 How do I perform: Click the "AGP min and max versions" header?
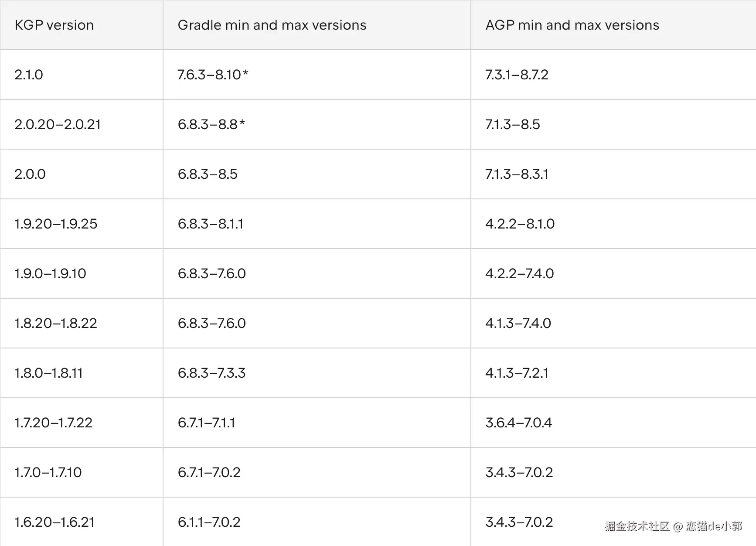572,25
